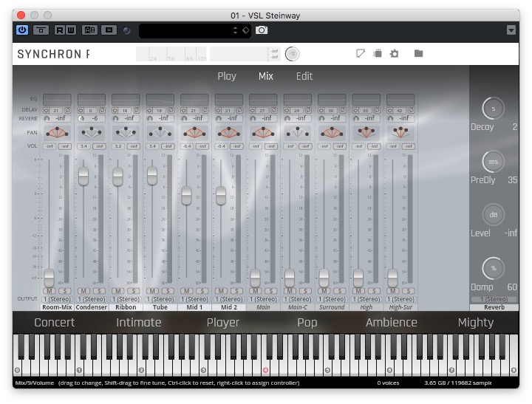Click the Reverb Decay knob

click(493, 109)
